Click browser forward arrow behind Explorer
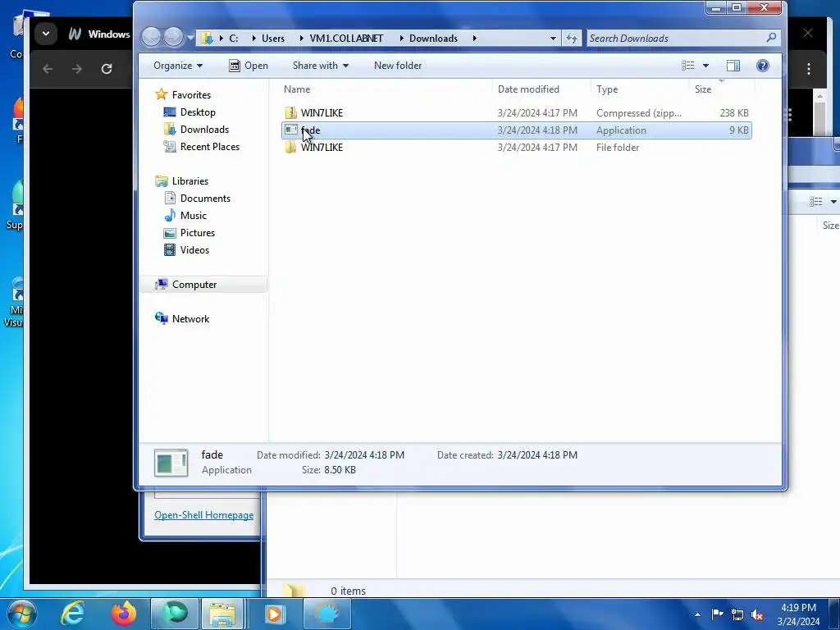840x630 pixels. tap(77, 69)
